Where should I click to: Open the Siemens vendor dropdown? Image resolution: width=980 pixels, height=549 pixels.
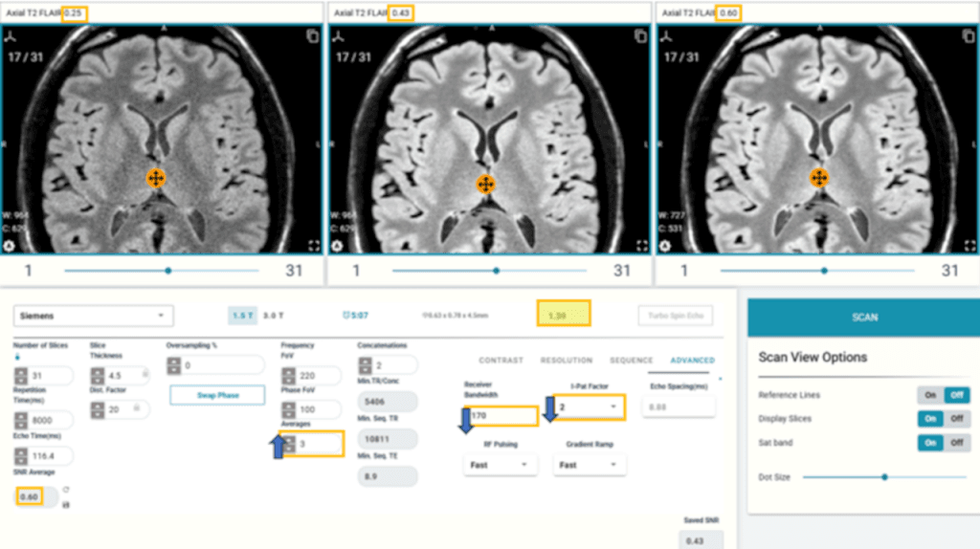[94, 316]
